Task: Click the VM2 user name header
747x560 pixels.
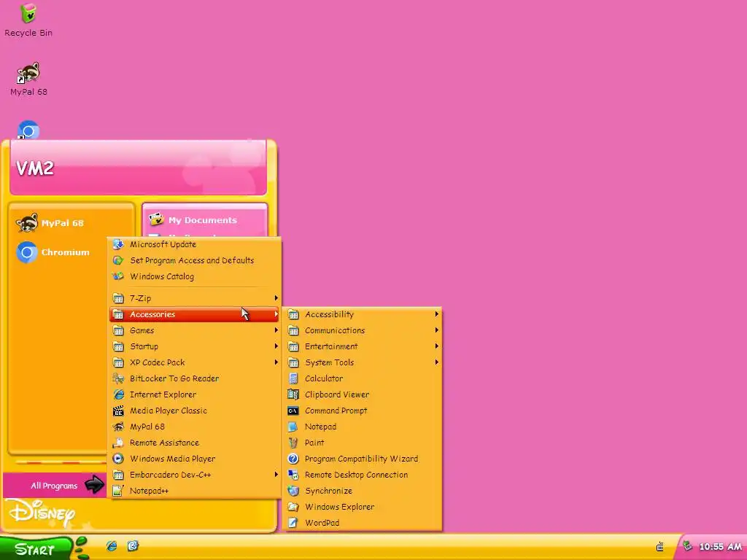Action: point(35,168)
